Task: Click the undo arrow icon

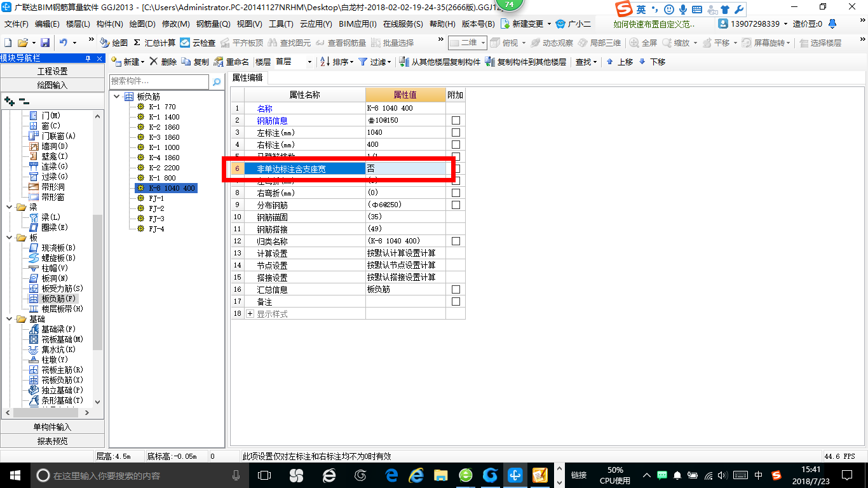Action: 64,43
